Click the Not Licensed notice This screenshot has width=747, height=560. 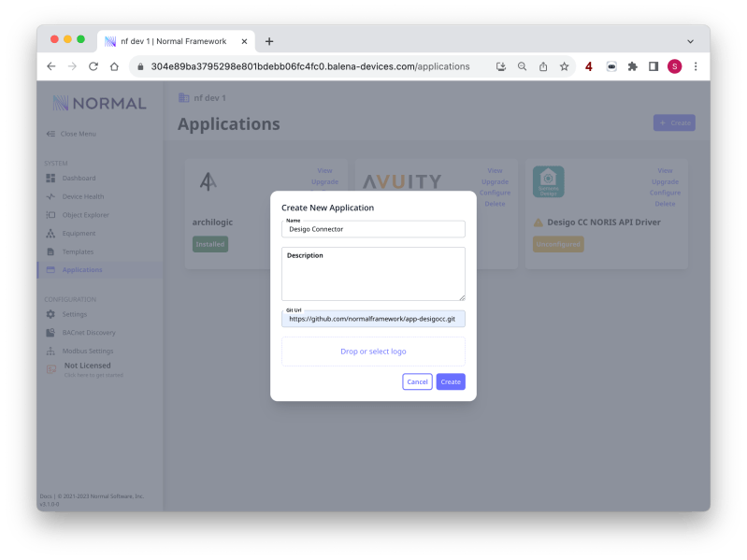click(87, 369)
